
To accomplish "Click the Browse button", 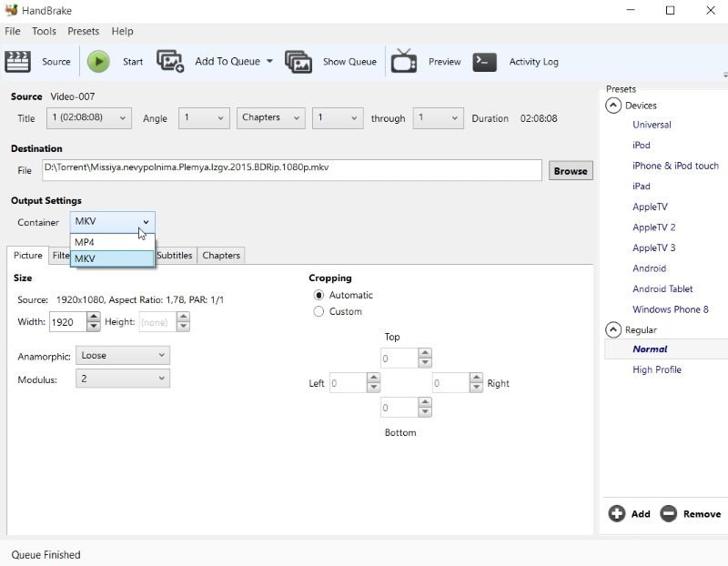I will click(x=571, y=171).
